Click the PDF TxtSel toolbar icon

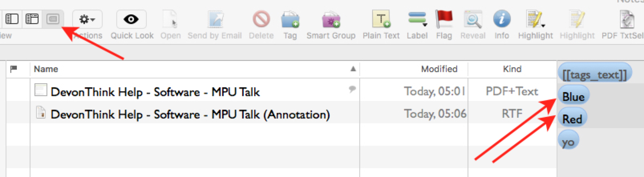pos(627,19)
